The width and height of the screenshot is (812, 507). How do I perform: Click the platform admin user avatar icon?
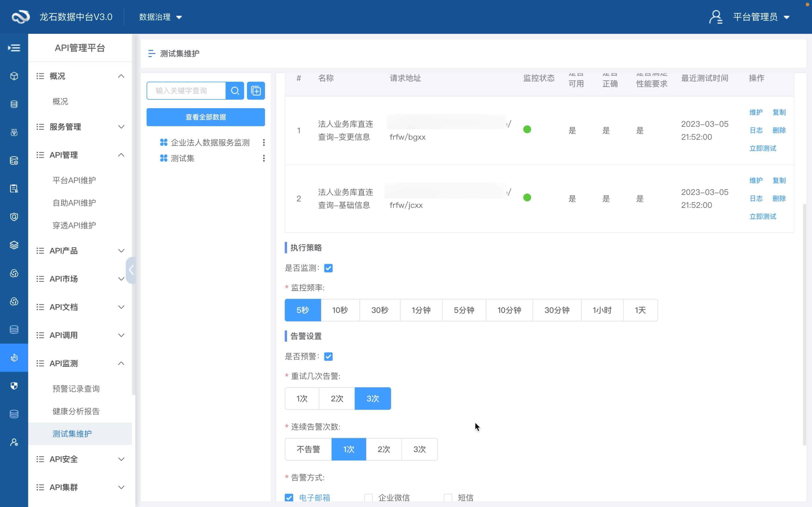(715, 17)
